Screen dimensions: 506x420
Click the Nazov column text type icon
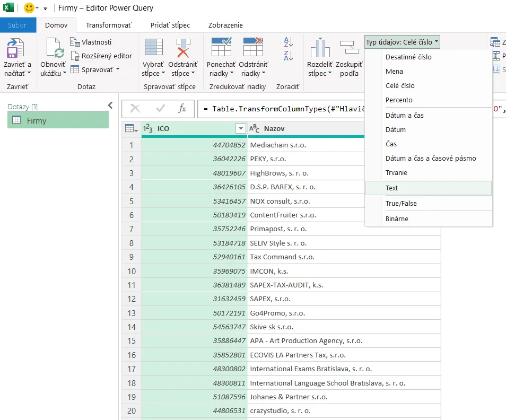(254, 128)
